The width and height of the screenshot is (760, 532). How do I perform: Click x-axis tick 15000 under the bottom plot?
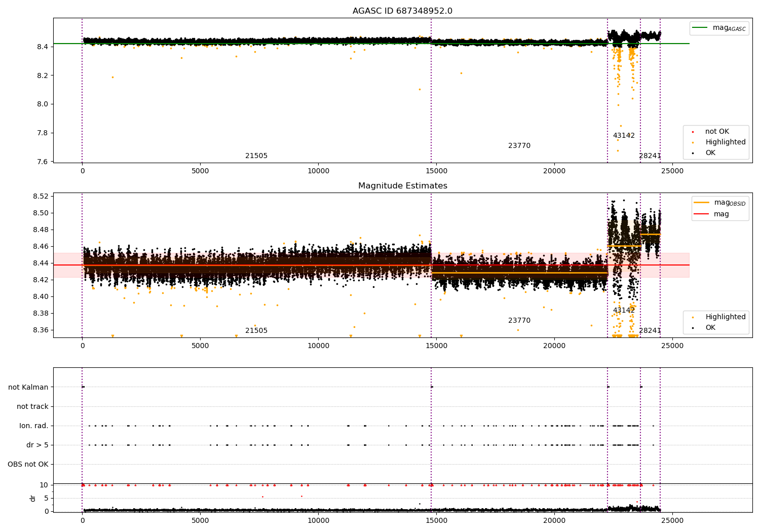(x=436, y=520)
